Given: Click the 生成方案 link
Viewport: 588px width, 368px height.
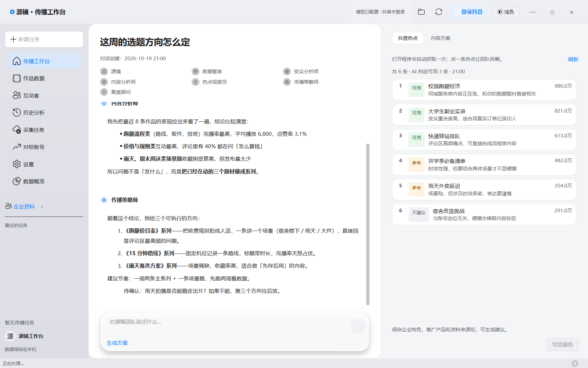Looking at the screenshot, I should tap(117, 343).
